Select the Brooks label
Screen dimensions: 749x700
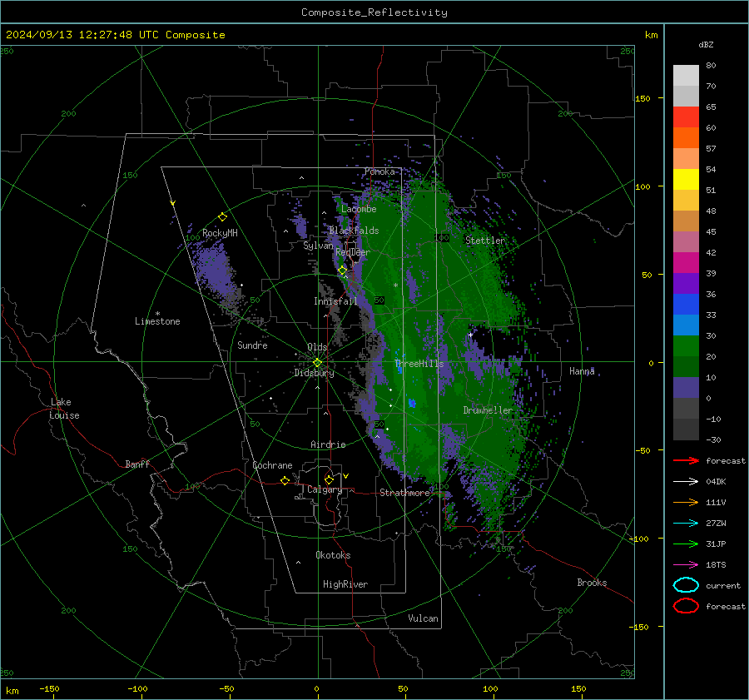[x=592, y=583]
